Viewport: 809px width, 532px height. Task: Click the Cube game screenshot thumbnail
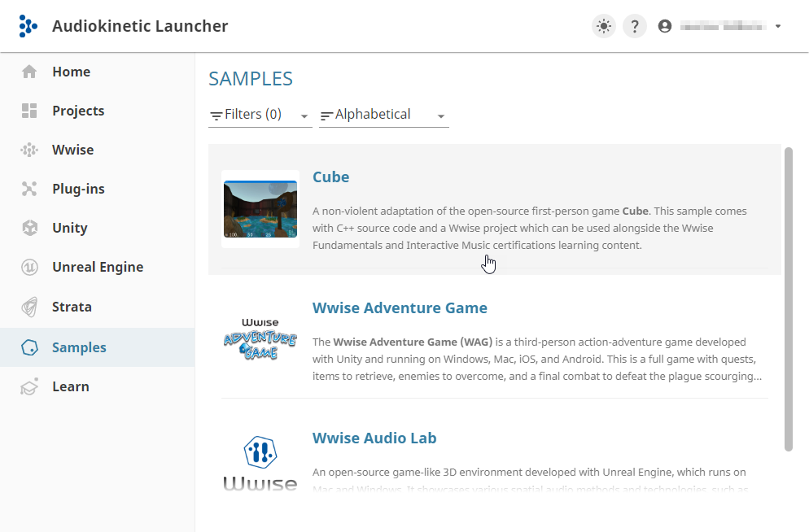coord(260,209)
